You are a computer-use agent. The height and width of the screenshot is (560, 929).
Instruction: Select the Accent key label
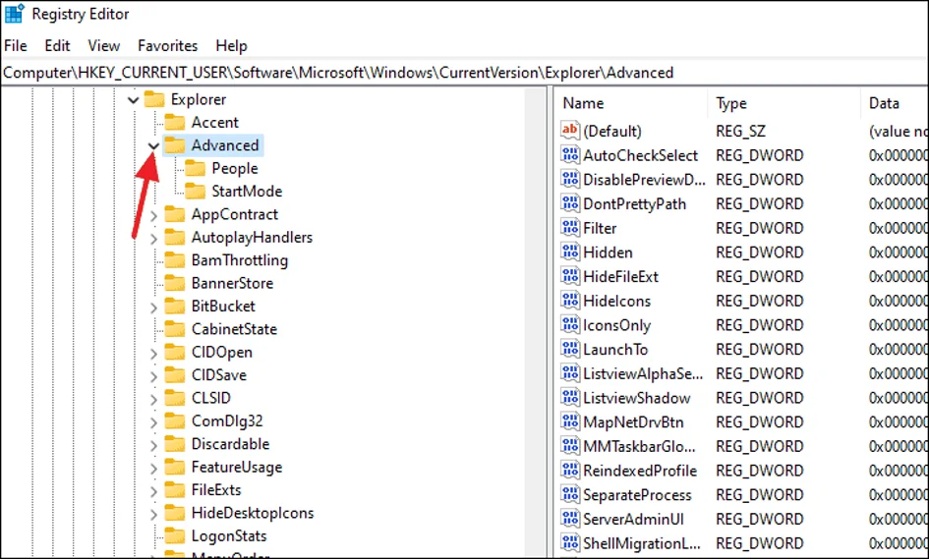point(214,123)
